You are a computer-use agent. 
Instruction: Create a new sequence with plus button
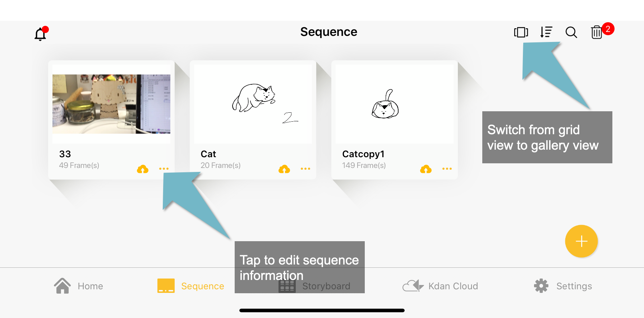click(581, 241)
